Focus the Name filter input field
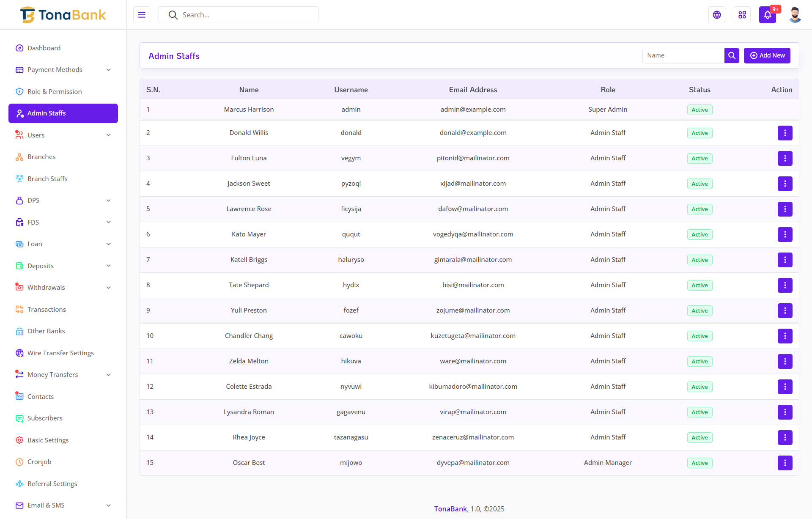 [x=683, y=55]
